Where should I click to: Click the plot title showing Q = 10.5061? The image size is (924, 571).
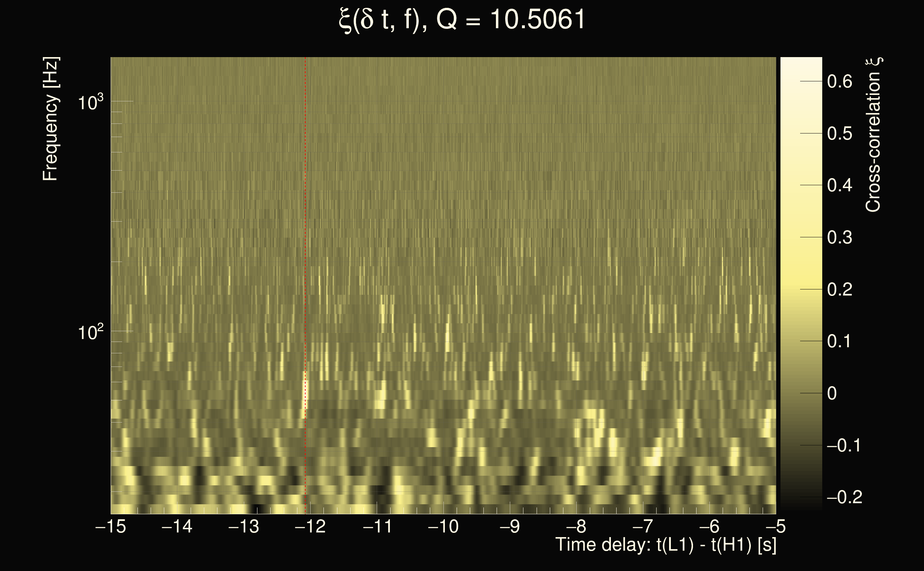pyautogui.click(x=462, y=20)
